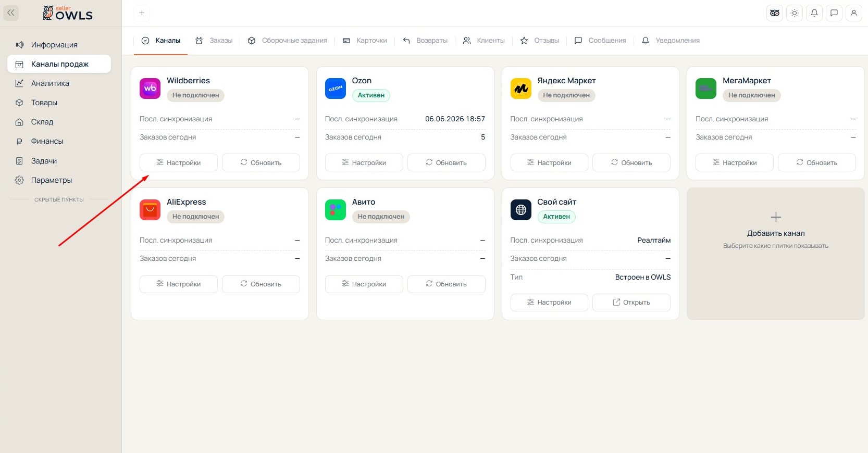Image resolution: width=868 pixels, height=453 pixels.
Task: Click Открыть on Свой сайт card
Action: point(631,303)
